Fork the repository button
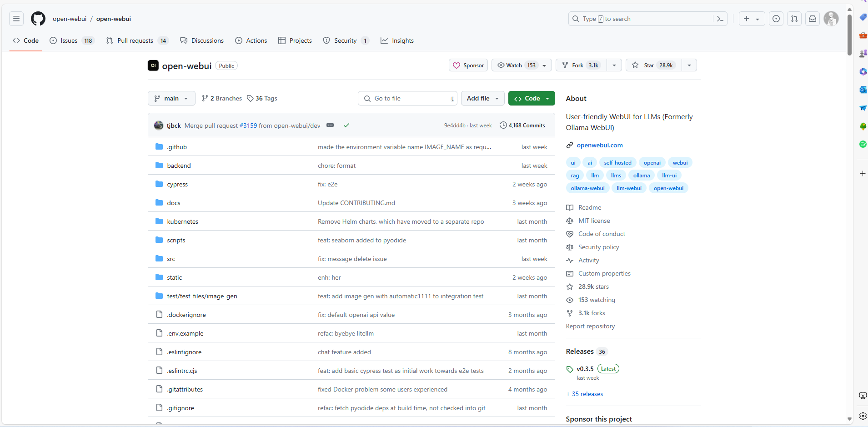This screenshot has width=868, height=427. pos(581,65)
